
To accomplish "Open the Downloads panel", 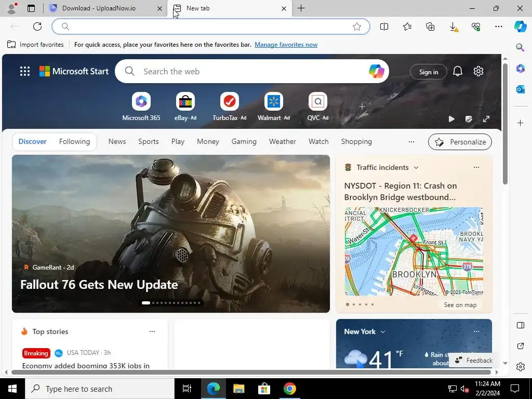I will pyautogui.click(x=453, y=26).
